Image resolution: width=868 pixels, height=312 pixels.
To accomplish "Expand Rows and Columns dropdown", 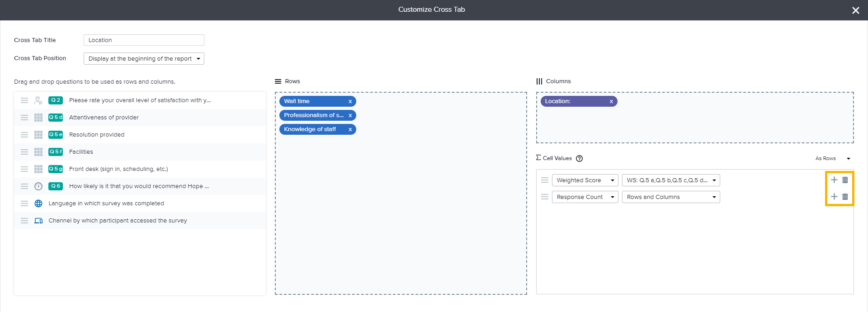I will click(670, 197).
